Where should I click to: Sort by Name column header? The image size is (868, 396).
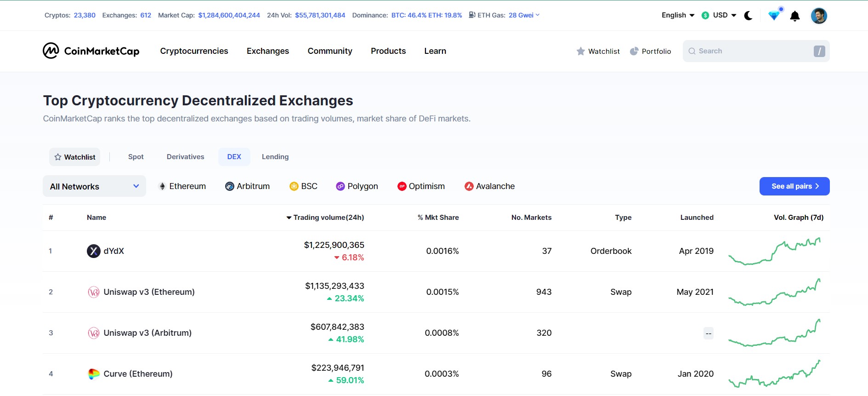(96, 218)
